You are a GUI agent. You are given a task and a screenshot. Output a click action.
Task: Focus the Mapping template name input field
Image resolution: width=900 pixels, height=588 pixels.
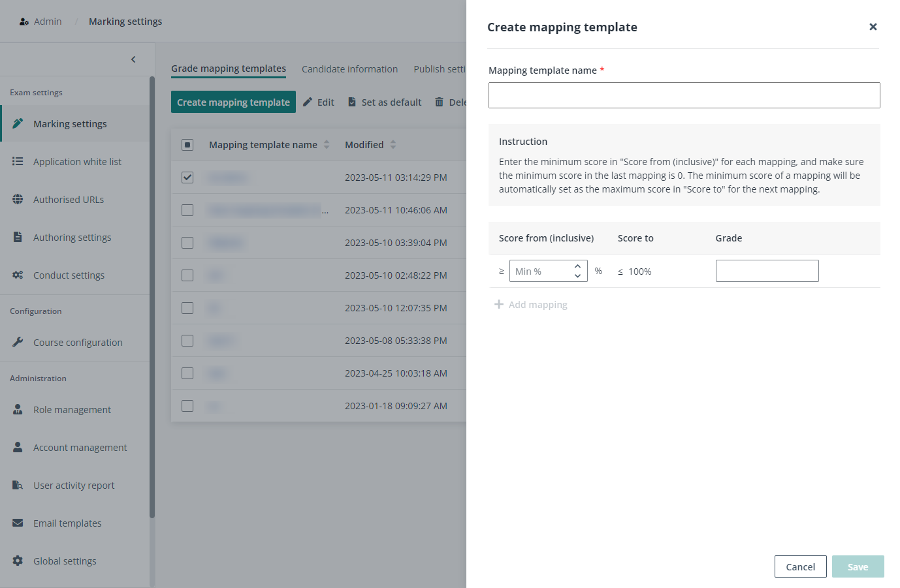(x=684, y=95)
